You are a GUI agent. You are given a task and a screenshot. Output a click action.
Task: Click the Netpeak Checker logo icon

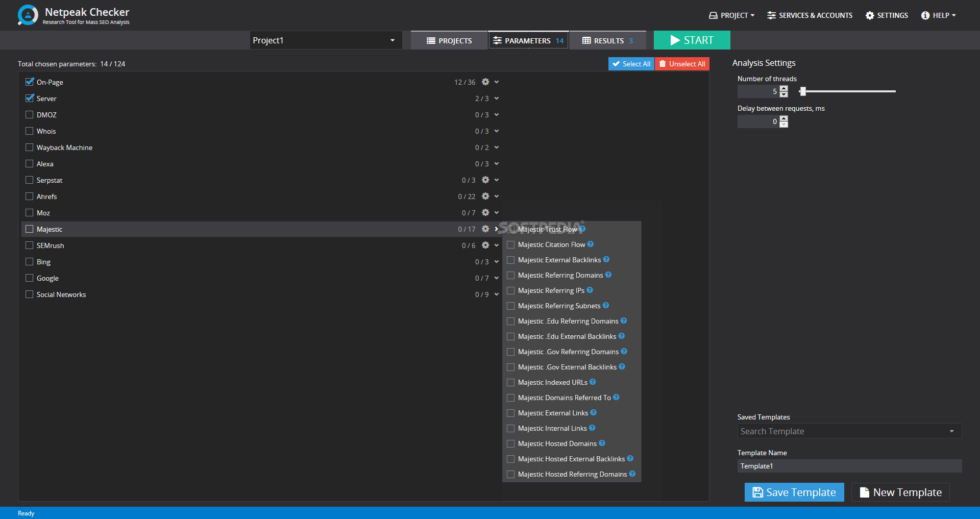28,15
